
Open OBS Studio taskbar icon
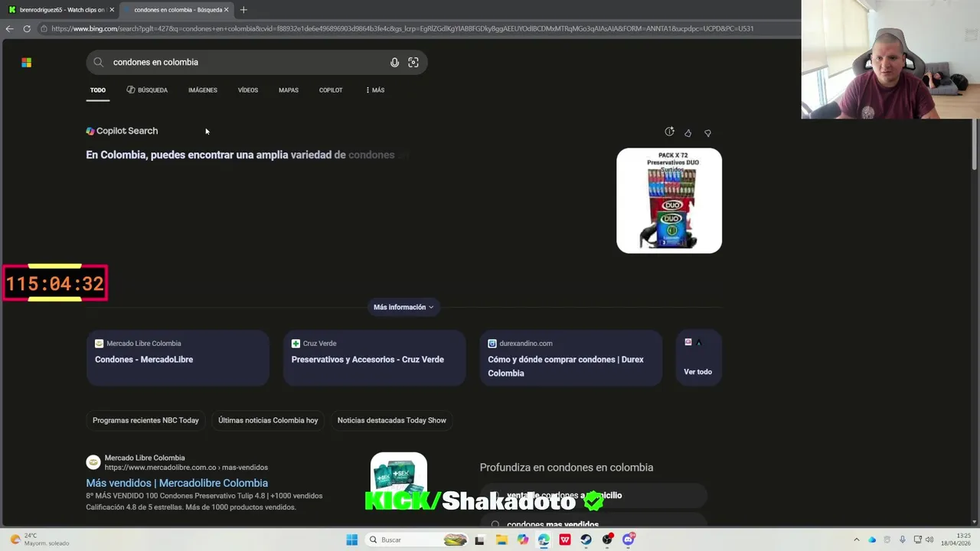(607, 540)
